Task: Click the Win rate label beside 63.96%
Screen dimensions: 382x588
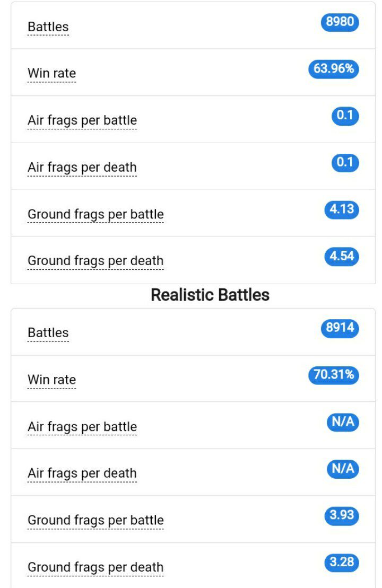Action: pyautogui.click(x=52, y=74)
